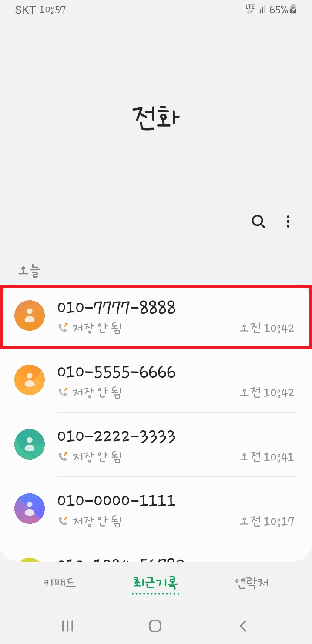This screenshot has width=312, height=644.
Task: Select call log 010-5555-6666
Action: pyautogui.click(x=156, y=380)
